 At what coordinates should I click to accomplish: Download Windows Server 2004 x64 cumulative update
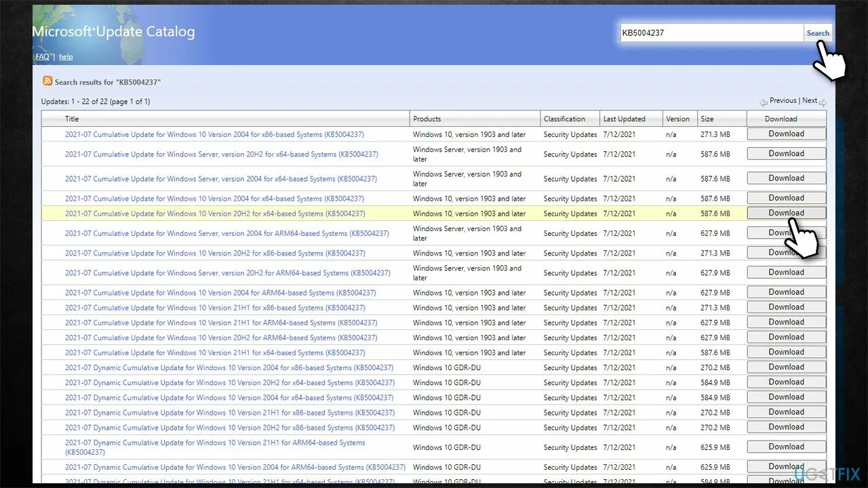[x=786, y=178]
